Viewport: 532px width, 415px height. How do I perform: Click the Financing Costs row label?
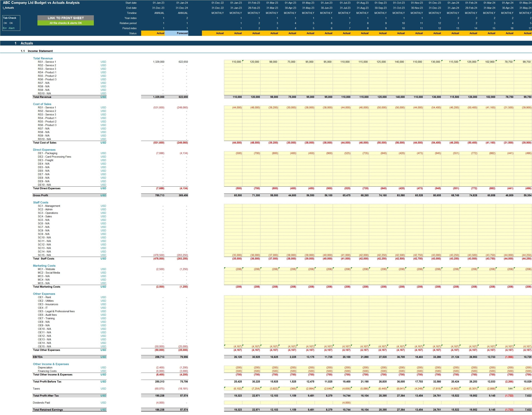(47, 371)
